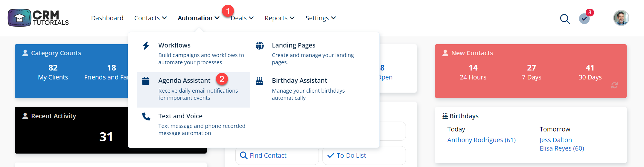Refresh the New Contacts panel
This screenshot has width=644, height=167.
[x=614, y=85]
